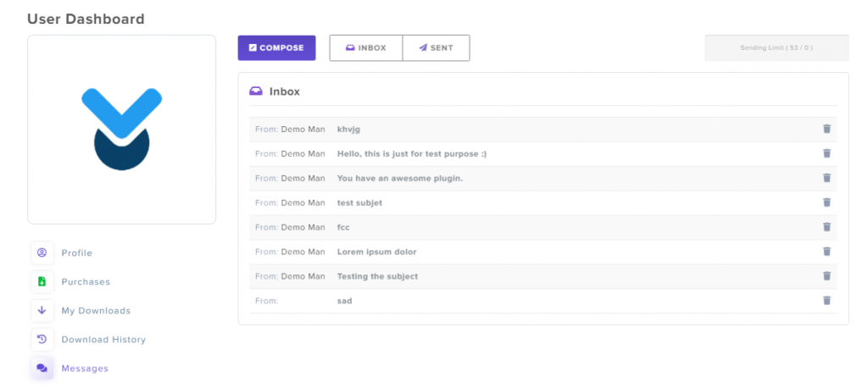Click the Download History clock icon
Image resolution: width=868 pixels, height=388 pixels.
point(42,339)
